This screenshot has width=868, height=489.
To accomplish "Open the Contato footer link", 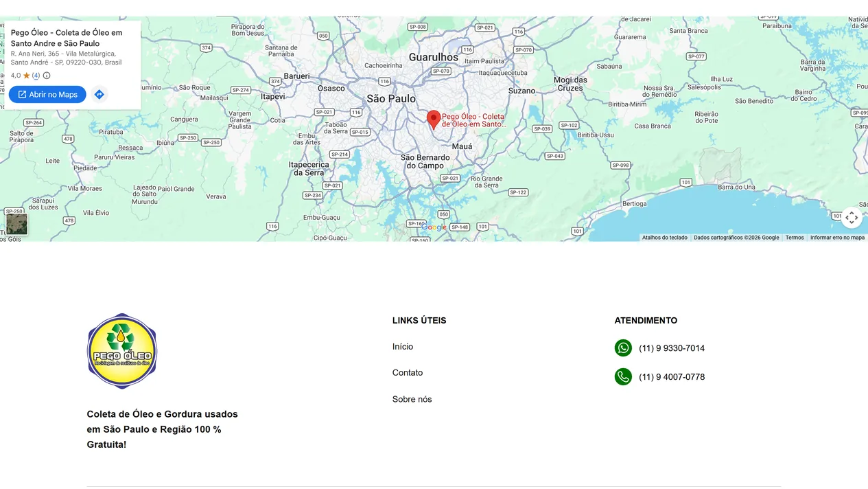I will (408, 373).
